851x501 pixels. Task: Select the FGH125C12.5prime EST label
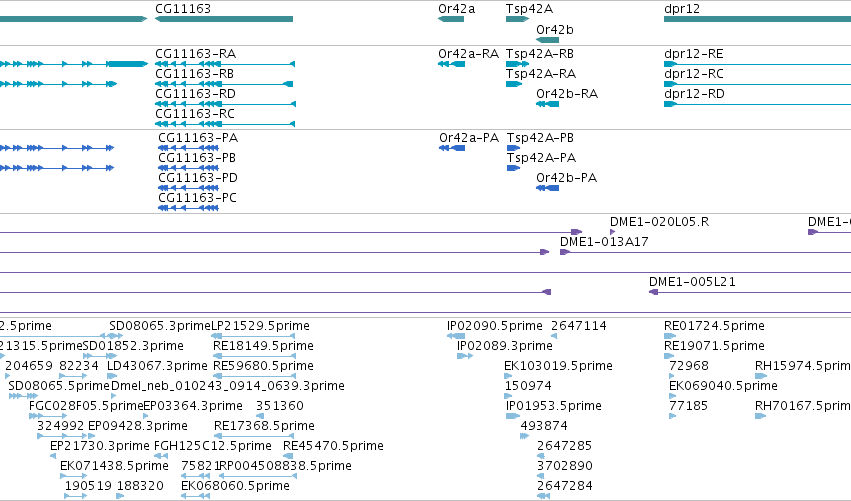[213, 447]
